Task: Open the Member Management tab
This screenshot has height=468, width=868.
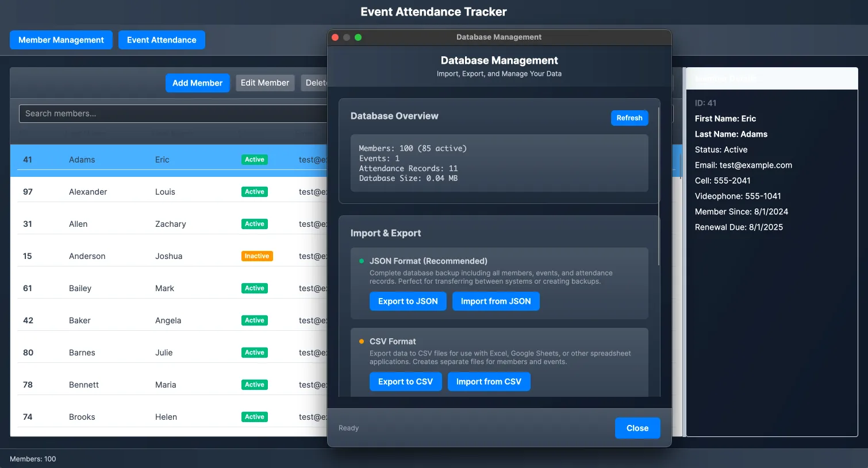Action: (61, 40)
